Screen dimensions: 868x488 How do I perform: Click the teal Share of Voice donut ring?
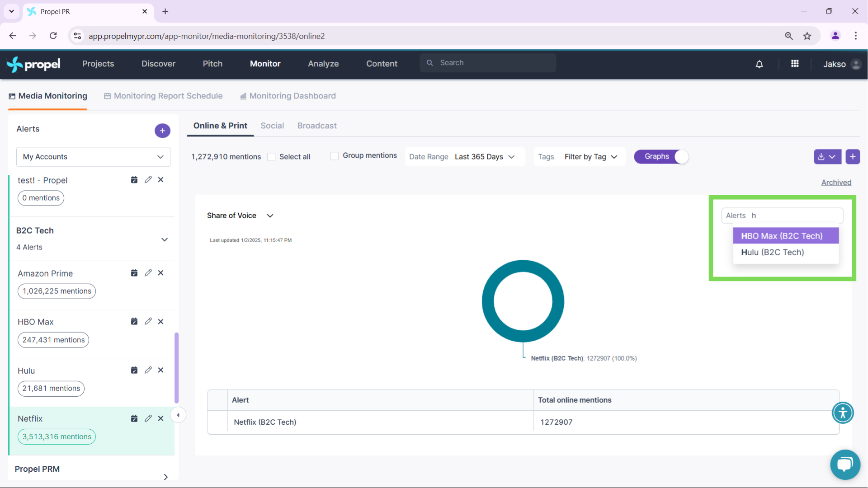coord(488,301)
